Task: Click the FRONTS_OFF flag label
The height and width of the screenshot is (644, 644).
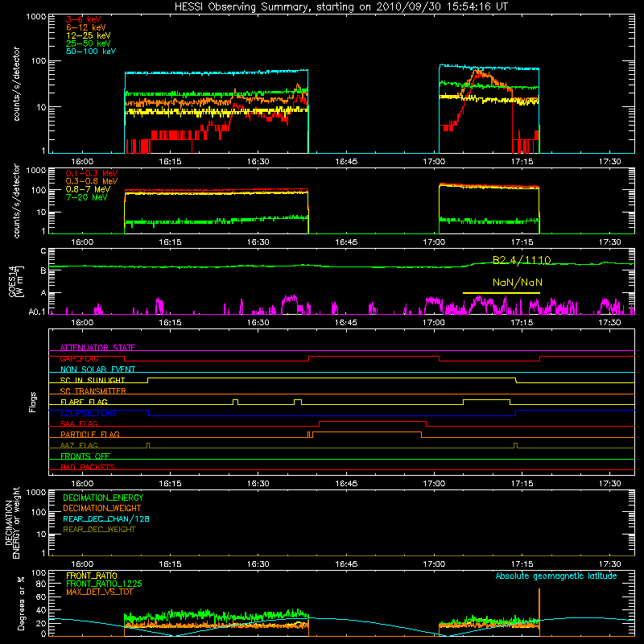Action: tap(85, 456)
